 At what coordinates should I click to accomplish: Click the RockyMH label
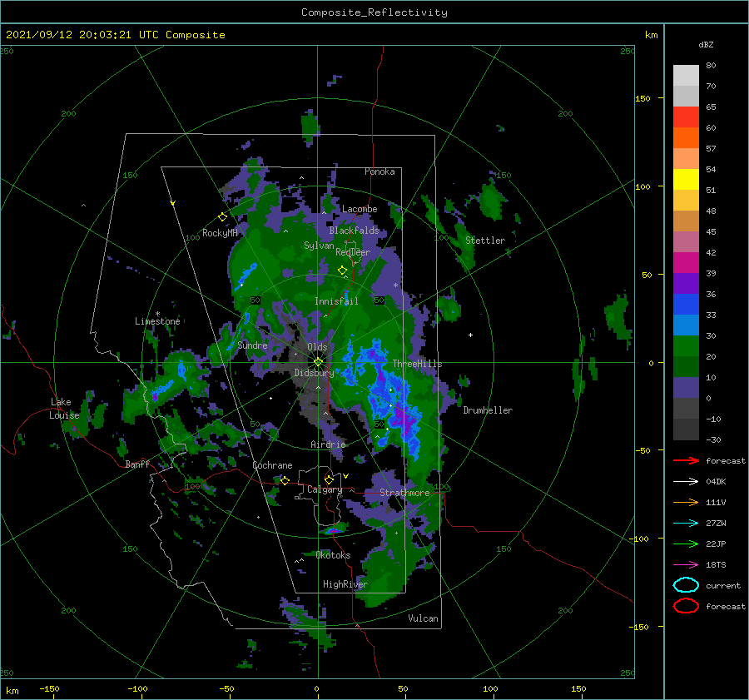point(220,233)
